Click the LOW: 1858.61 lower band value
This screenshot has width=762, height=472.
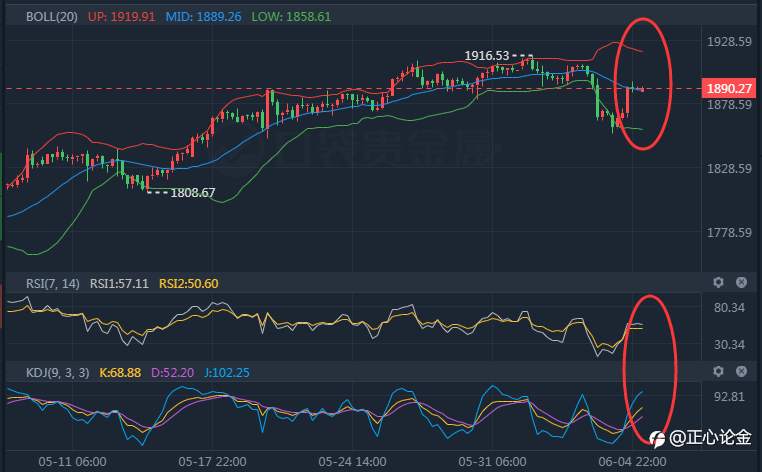291,17
